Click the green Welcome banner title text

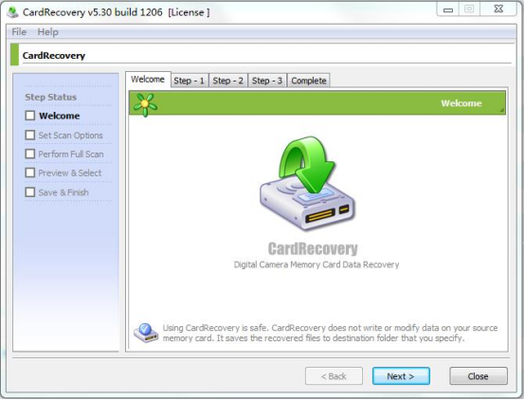click(x=461, y=103)
